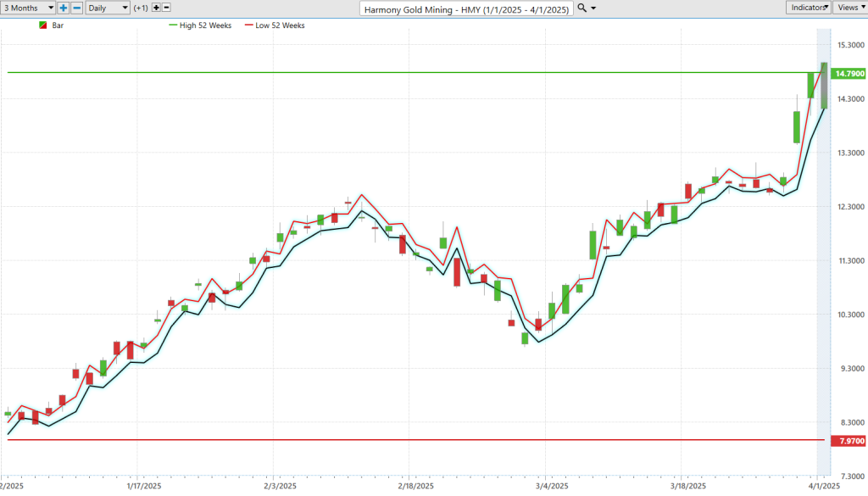
Task: Click the 14.7900 green price label
Action: [x=849, y=74]
